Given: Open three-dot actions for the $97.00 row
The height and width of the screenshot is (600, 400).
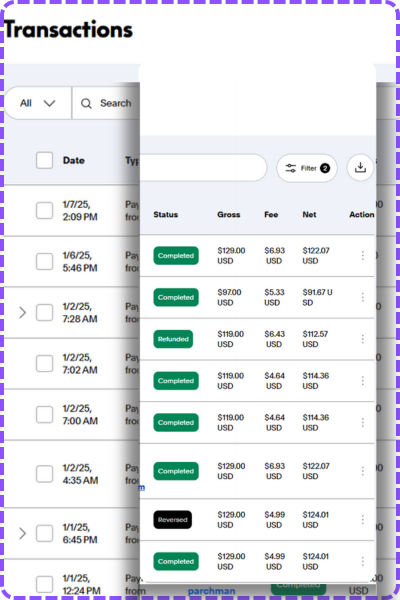Looking at the screenshot, I should tap(362, 297).
